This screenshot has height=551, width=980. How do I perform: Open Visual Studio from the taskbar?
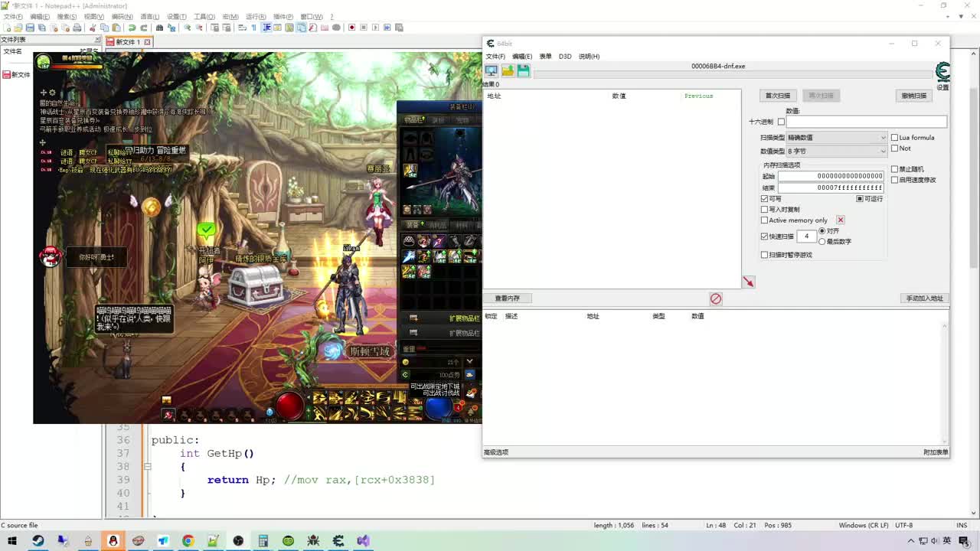click(x=363, y=541)
